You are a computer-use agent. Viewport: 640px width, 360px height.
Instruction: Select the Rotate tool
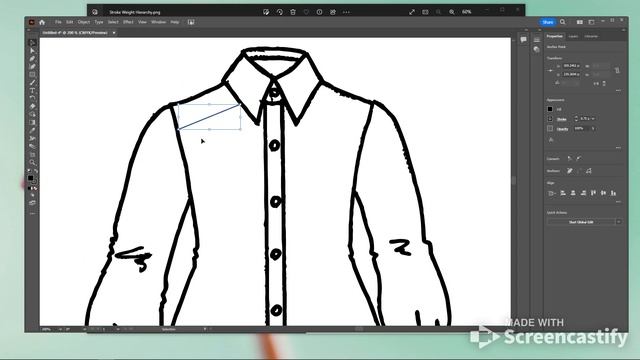tap(33, 98)
